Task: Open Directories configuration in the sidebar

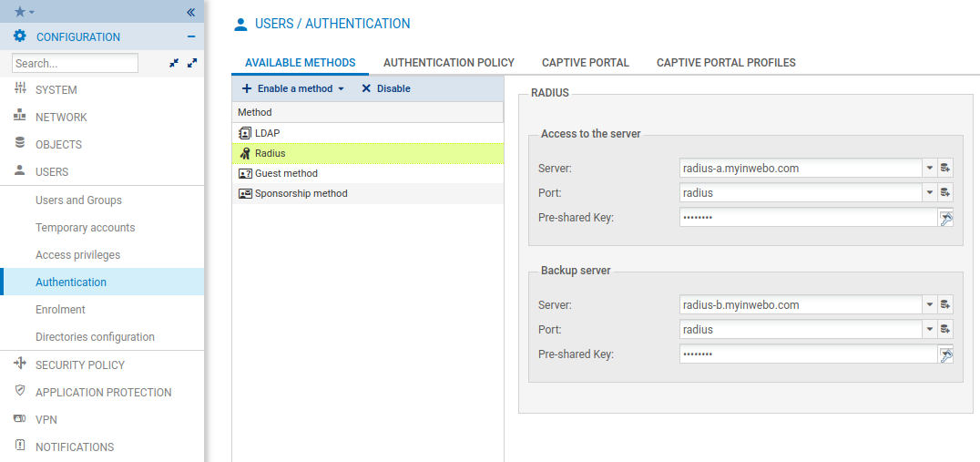Action: click(x=95, y=337)
